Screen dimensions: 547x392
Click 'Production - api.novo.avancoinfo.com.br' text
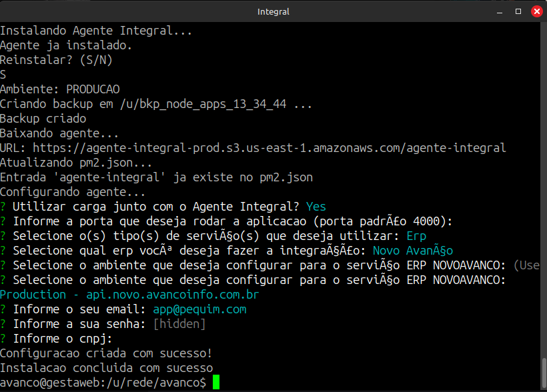click(x=129, y=295)
